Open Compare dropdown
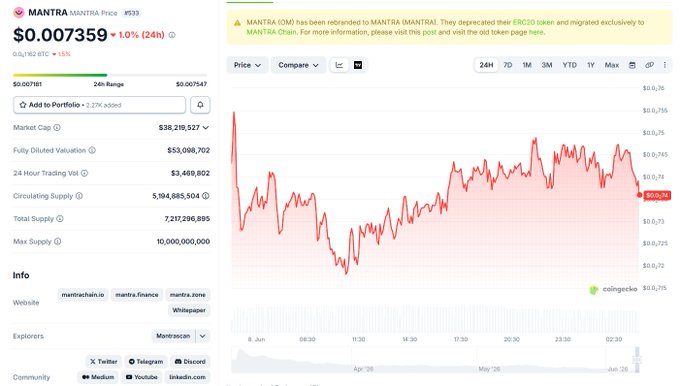The width and height of the screenshot is (680, 386). pos(298,65)
